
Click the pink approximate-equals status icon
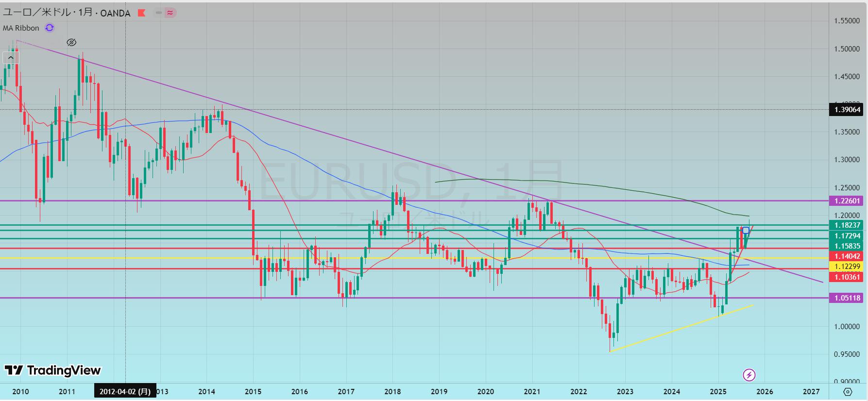click(x=170, y=13)
